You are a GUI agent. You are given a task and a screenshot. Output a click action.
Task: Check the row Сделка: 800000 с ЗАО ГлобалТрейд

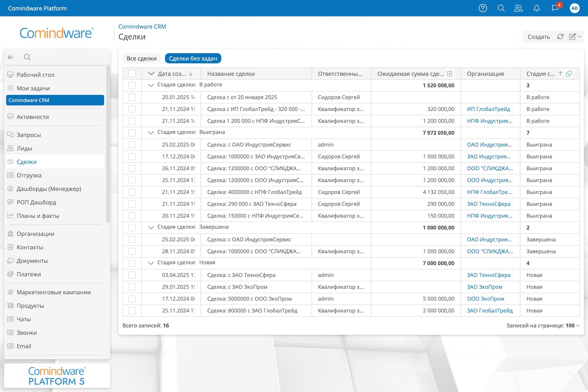[x=132, y=311]
